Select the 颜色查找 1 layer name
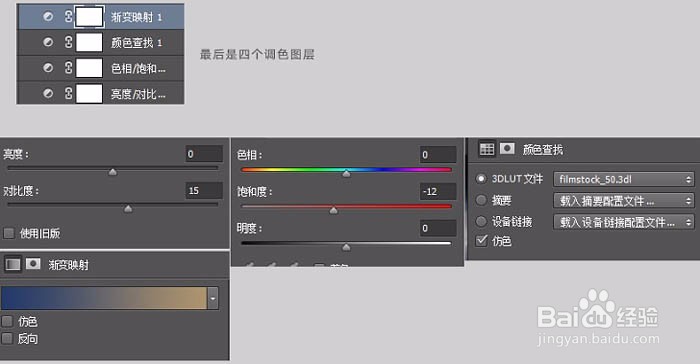This screenshot has width=700, height=364. tap(136, 42)
